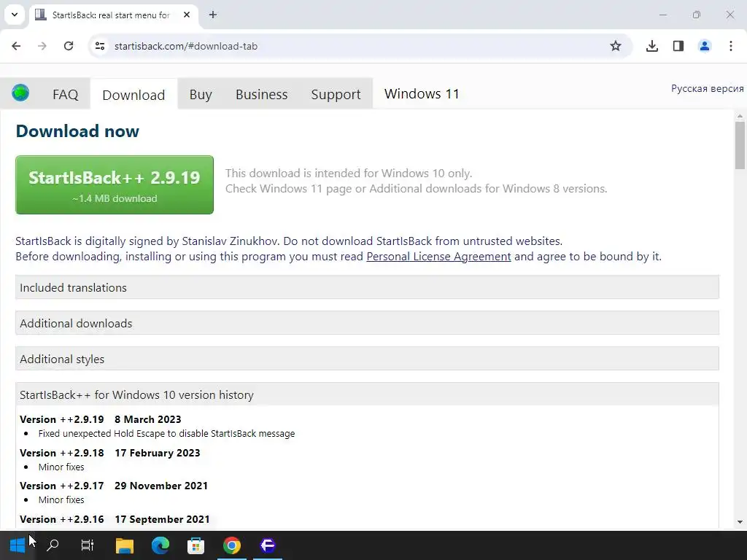Open Microsoft Store from taskbar

coord(196,545)
